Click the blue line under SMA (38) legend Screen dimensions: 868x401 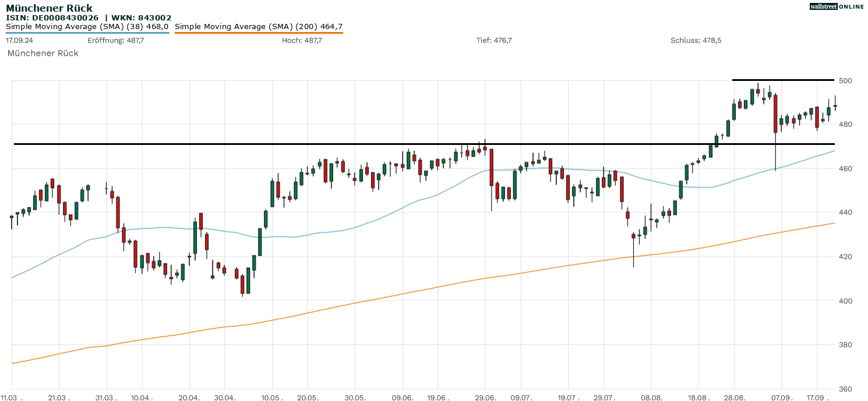pyautogui.click(x=87, y=33)
